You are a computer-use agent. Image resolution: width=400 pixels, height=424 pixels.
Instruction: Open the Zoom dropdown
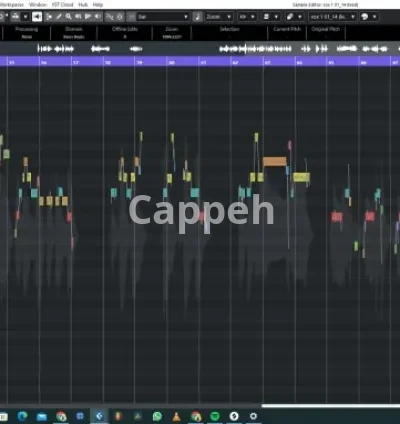coord(219,17)
